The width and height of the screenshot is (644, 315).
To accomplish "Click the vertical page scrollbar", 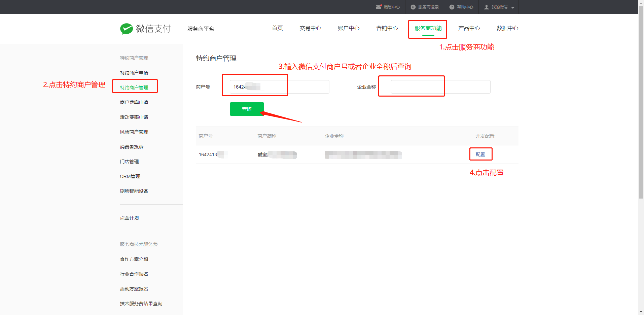I will click(x=641, y=103).
